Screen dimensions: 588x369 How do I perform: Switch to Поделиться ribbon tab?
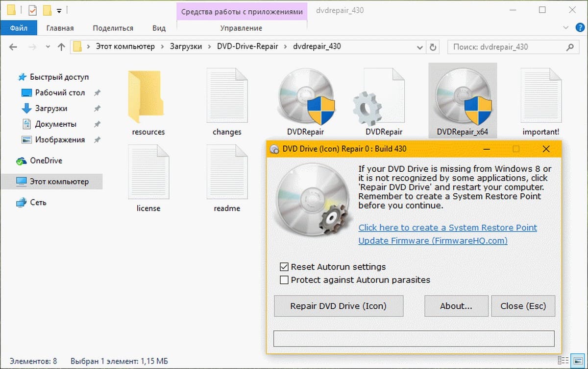113,28
